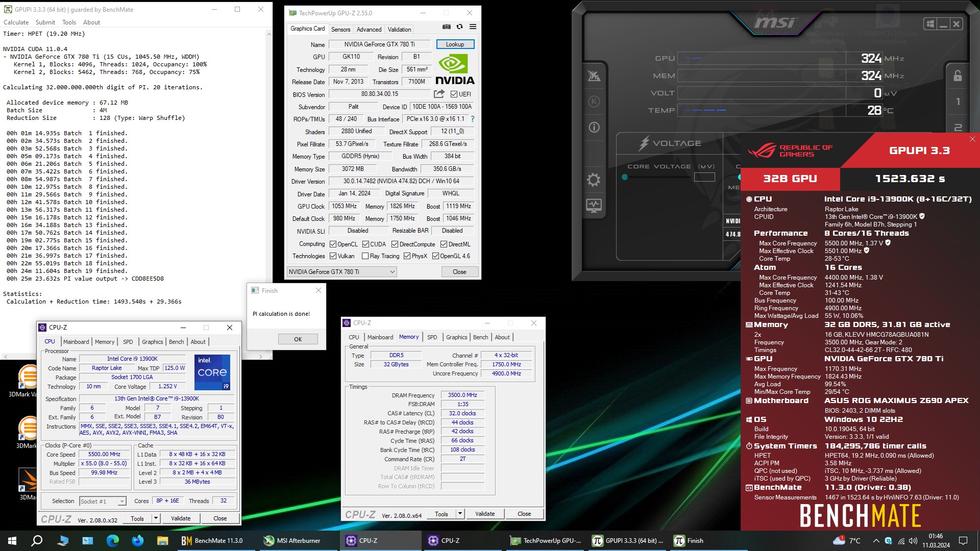Click the GPU-Z refresh icon
The height and width of the screenshot is (551, 980).
click(459, 27)
